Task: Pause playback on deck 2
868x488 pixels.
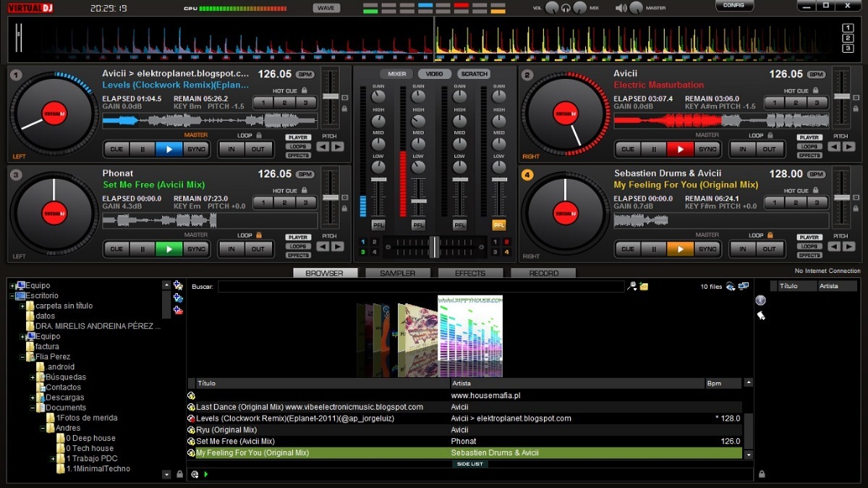Action: pos(654,149)
